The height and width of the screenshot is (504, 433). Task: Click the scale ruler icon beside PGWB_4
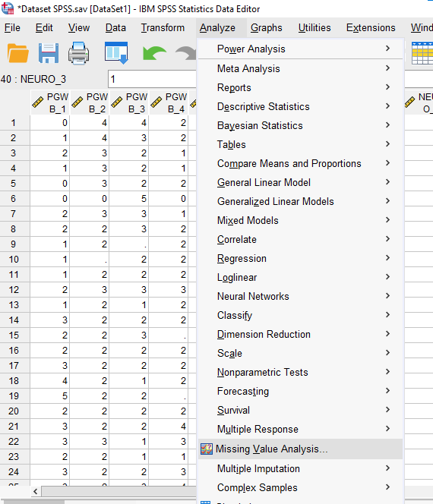pos(156,102)
